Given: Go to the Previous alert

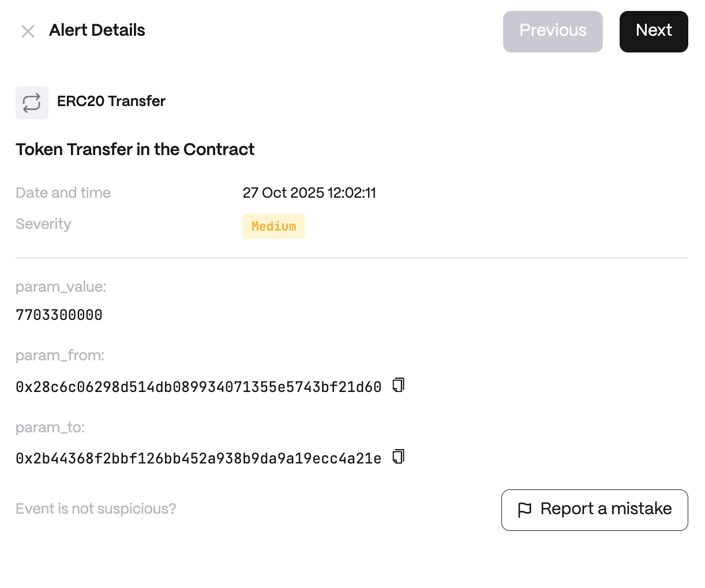Looking at the screenshot, I should [x=552, y=31].
